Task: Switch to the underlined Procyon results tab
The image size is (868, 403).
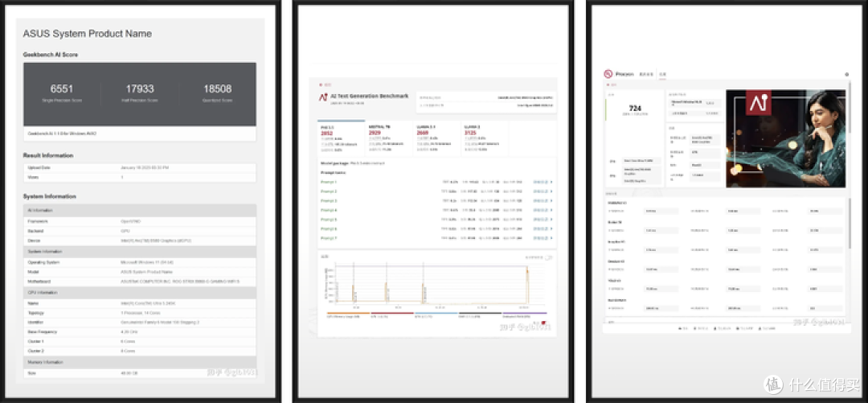Action: click(662, 74)
